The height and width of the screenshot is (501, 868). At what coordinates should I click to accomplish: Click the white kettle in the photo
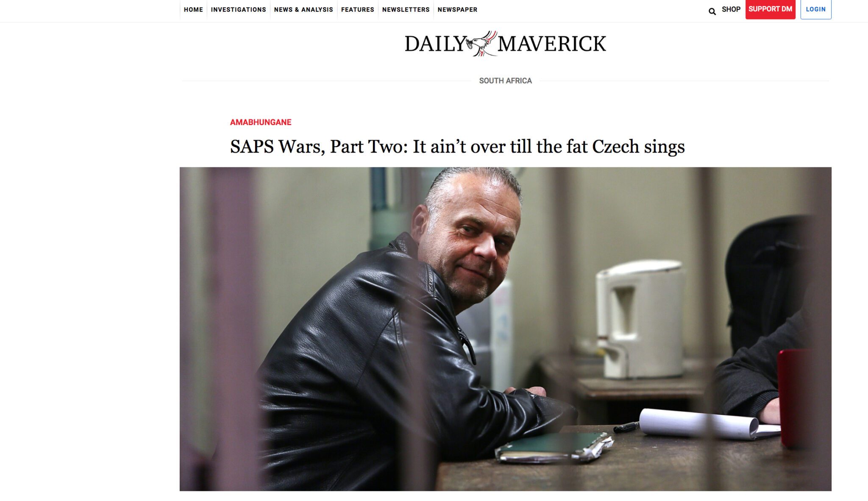639,319
